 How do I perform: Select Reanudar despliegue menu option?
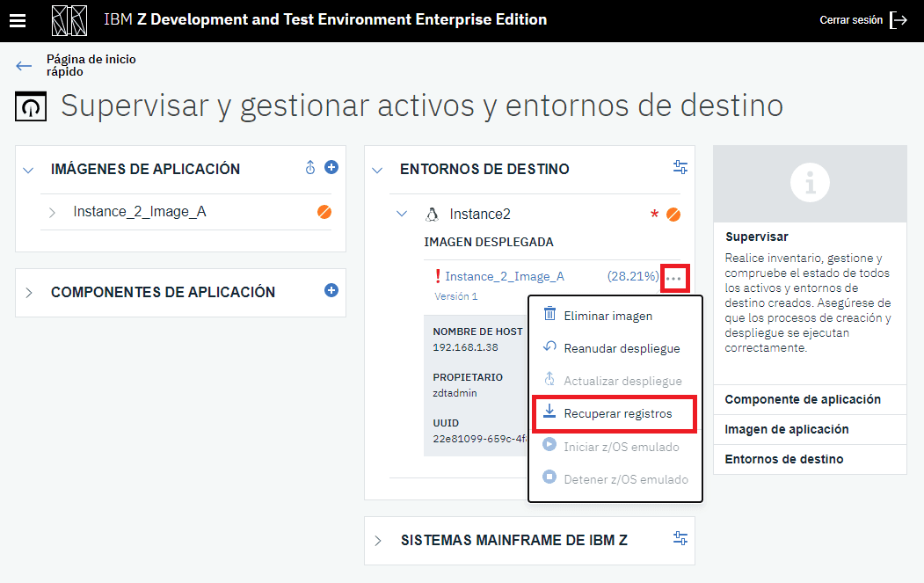click(622, 348)
